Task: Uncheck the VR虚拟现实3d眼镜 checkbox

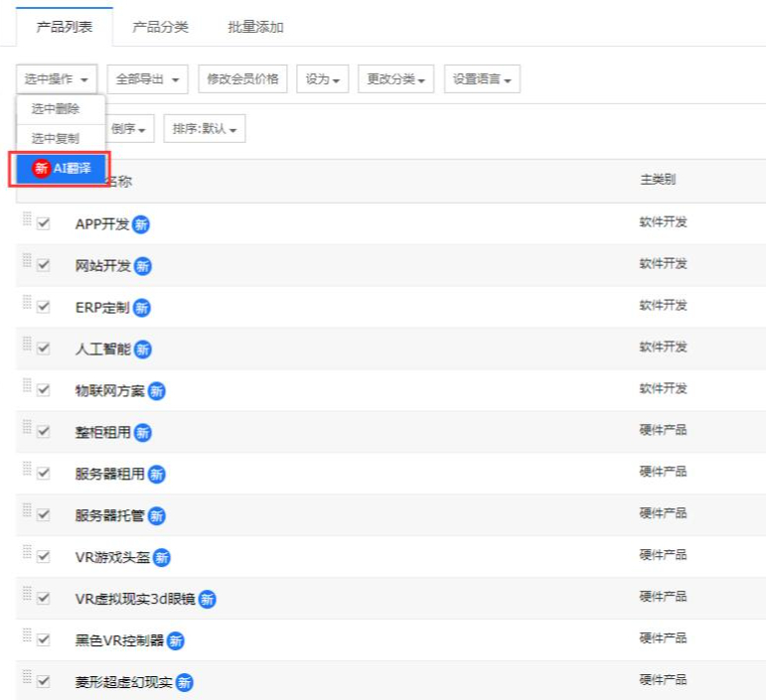Action: [44, 598]
